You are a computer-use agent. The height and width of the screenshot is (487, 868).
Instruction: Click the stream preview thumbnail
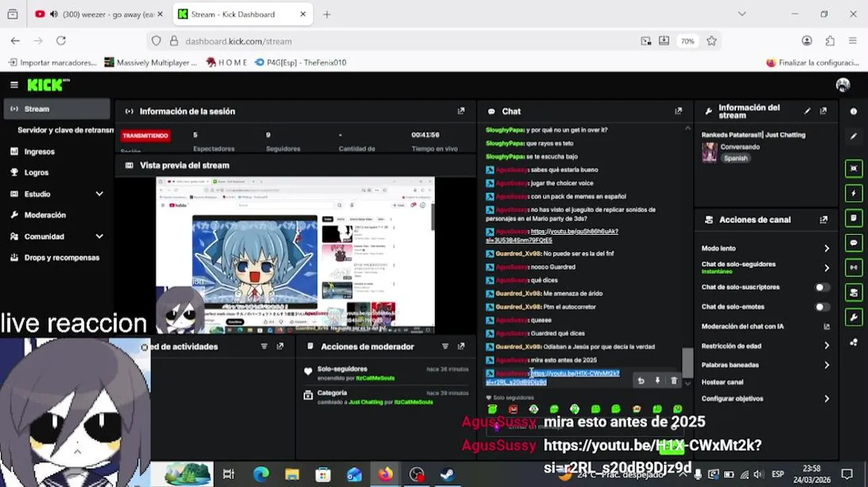pyautogui.click(x=295, y=255)
